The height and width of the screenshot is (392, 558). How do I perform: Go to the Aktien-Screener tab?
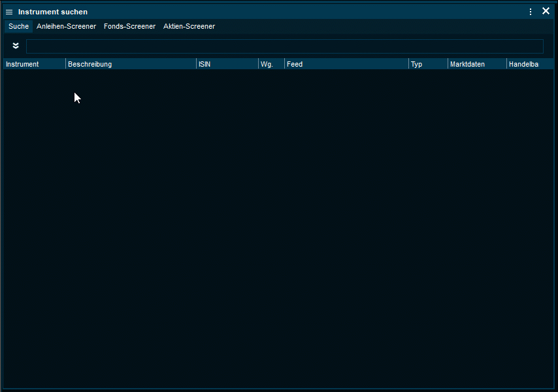(x=189, y=26)
